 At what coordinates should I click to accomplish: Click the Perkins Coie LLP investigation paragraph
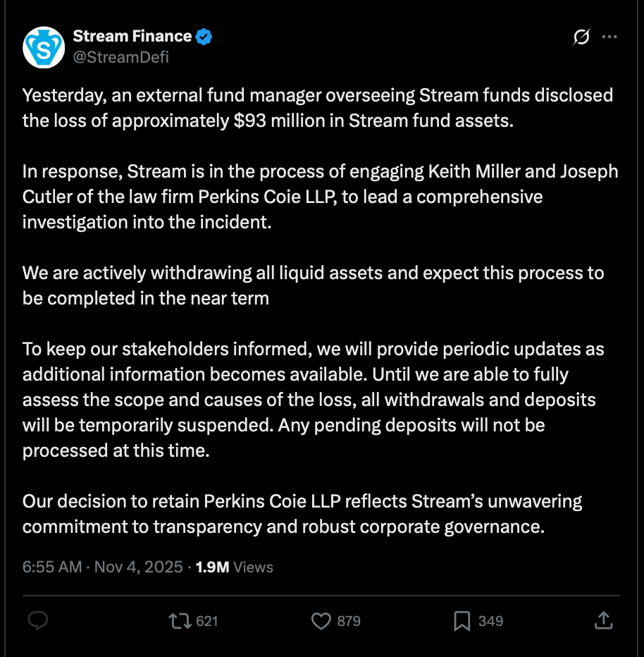[x=317, y=196]
